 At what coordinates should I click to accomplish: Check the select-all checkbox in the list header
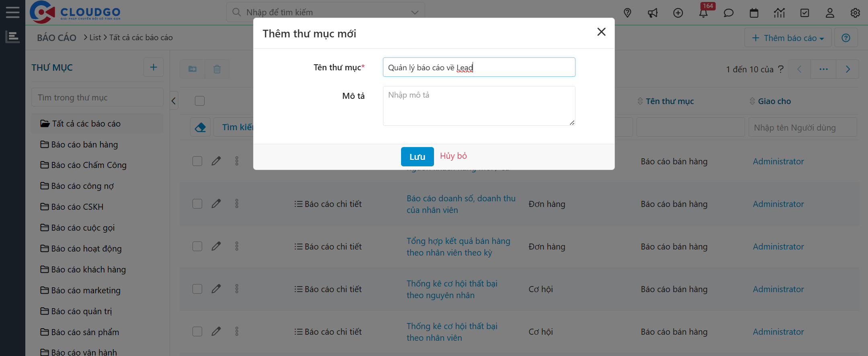click(200, 101)
